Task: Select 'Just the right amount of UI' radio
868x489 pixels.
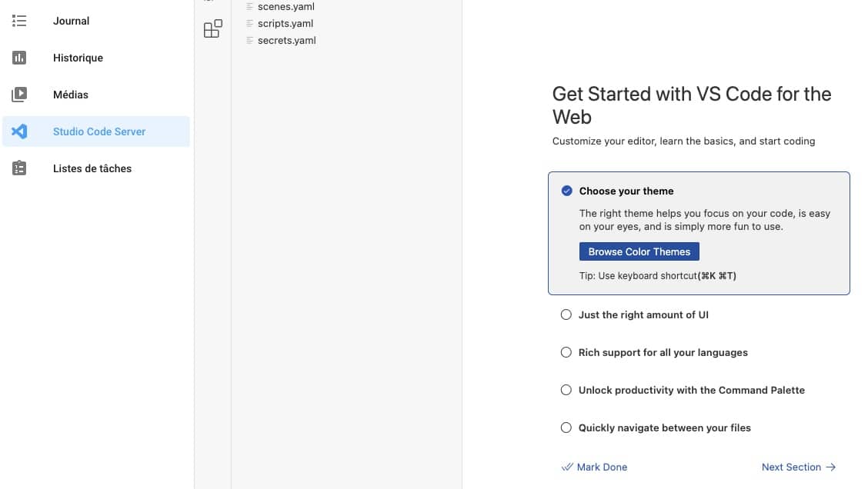Action: tap(566, 314)
